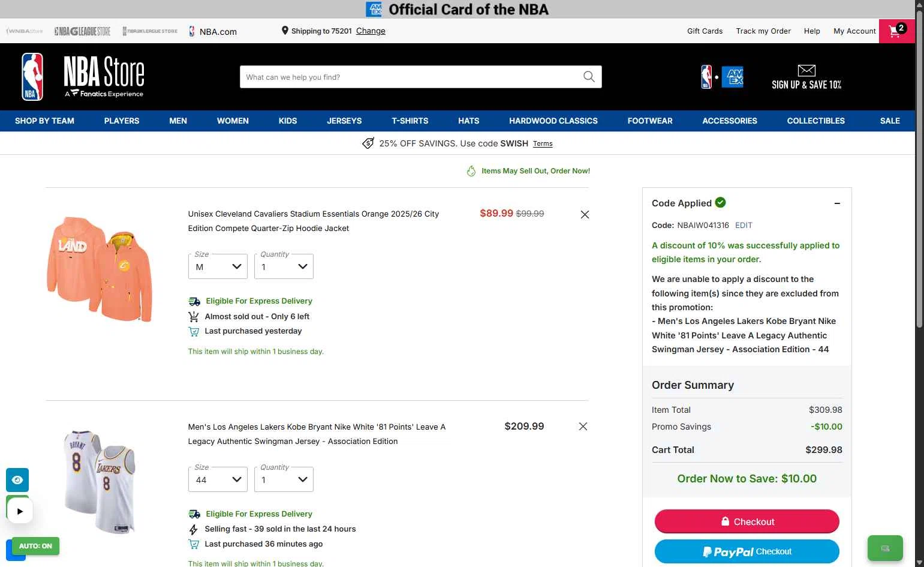
Task: Open the Kobe Bryant jersey product title
Action: [317, 434]
